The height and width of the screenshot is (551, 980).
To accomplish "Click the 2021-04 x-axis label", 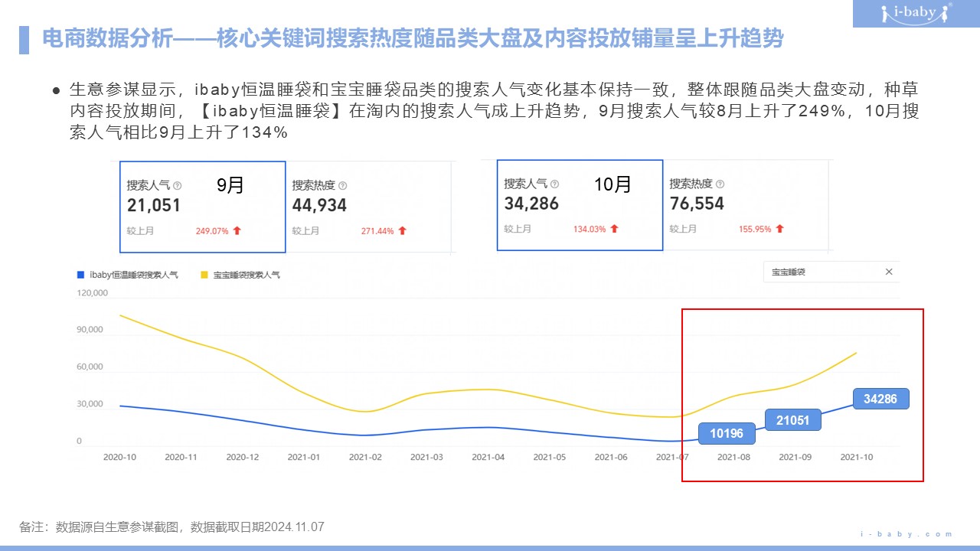I will [488, 457].
